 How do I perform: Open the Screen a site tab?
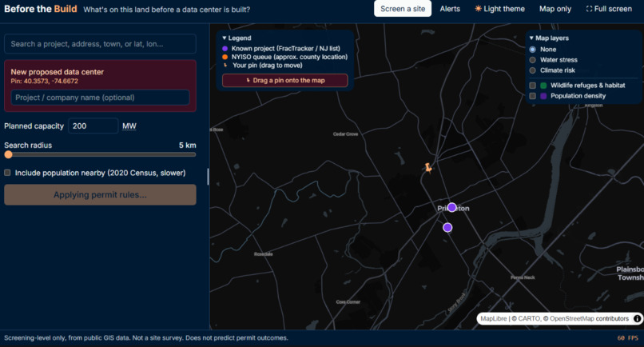pyautogui.click(x=403, y=9)
